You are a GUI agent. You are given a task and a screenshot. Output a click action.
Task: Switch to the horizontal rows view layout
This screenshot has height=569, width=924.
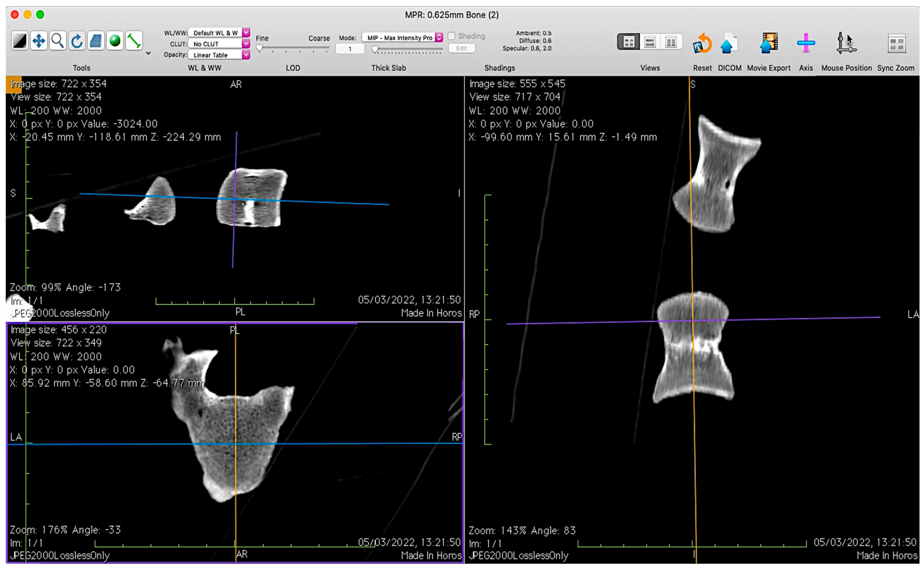tap(650, 42)
